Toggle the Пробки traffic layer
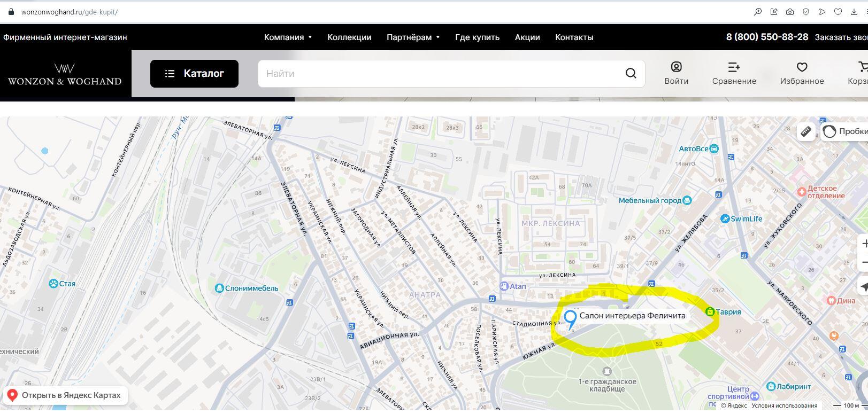Image resolution: width=868 pixels, height=414 pixels. 846,131
